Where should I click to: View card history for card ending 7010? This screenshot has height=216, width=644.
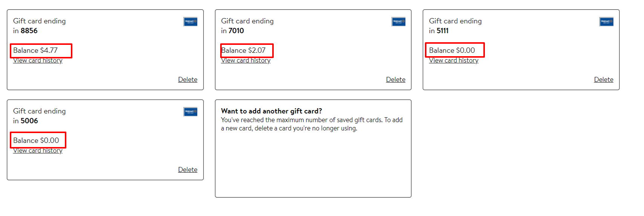[x=246, y=61]
